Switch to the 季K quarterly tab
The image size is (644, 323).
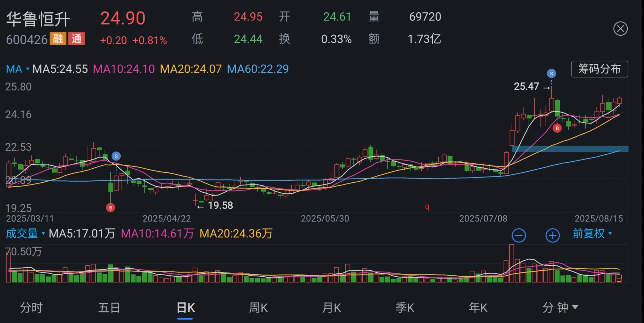pyautogui.click(x=405, y=307)
